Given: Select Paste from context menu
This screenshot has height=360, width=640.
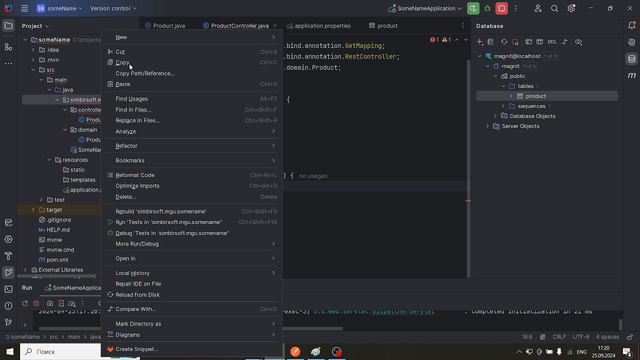Looking at the screenshot, I should coord(192,84).
